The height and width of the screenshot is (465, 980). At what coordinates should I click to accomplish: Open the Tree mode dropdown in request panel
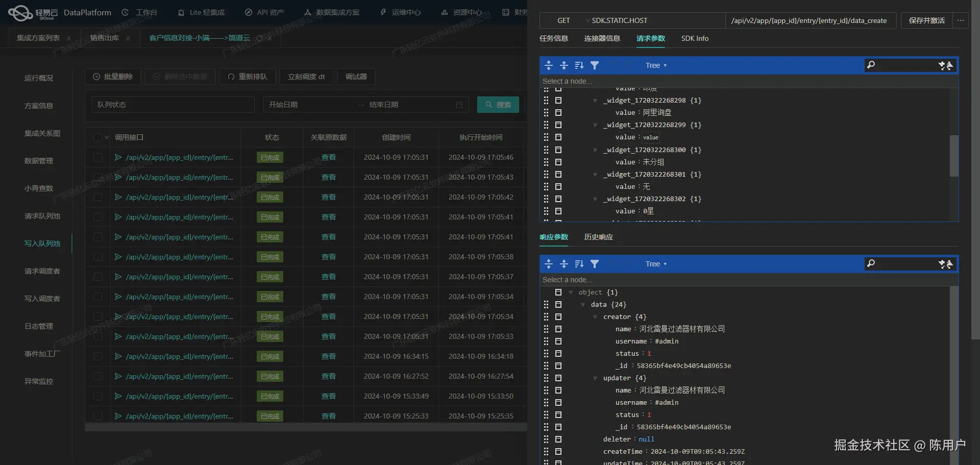[656, 65]
